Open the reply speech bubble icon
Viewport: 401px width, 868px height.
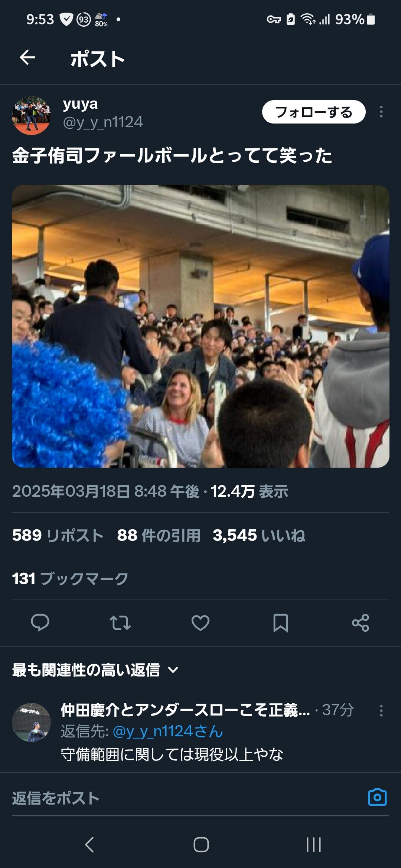click(40, 622)
